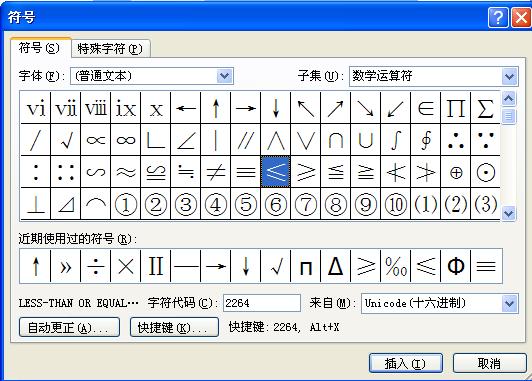Pick the not-equal (≠) symbol

(215, 172)
